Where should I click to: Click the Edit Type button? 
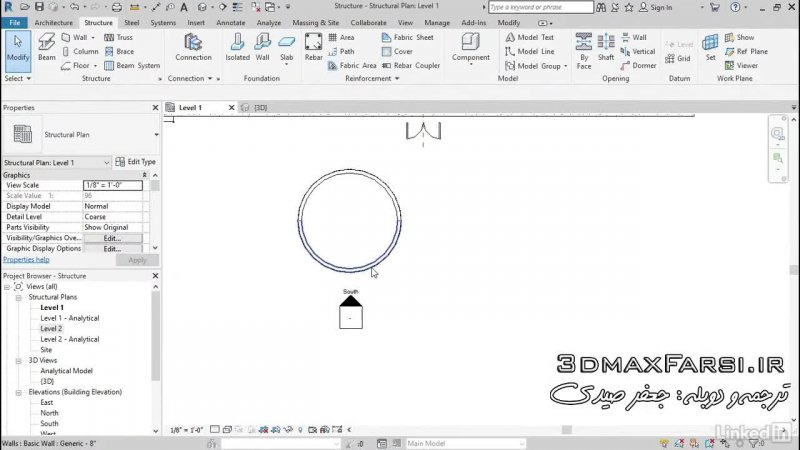(x=135, y=162)
